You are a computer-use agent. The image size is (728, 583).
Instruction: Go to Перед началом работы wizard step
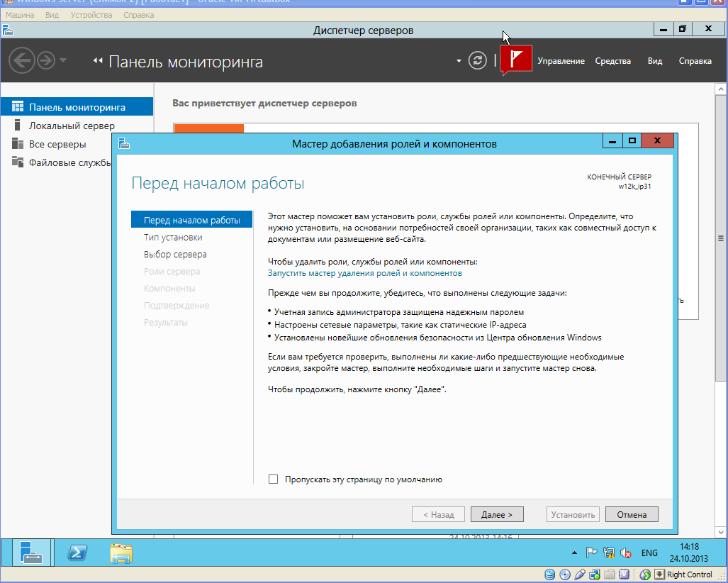tap(192, 220)
